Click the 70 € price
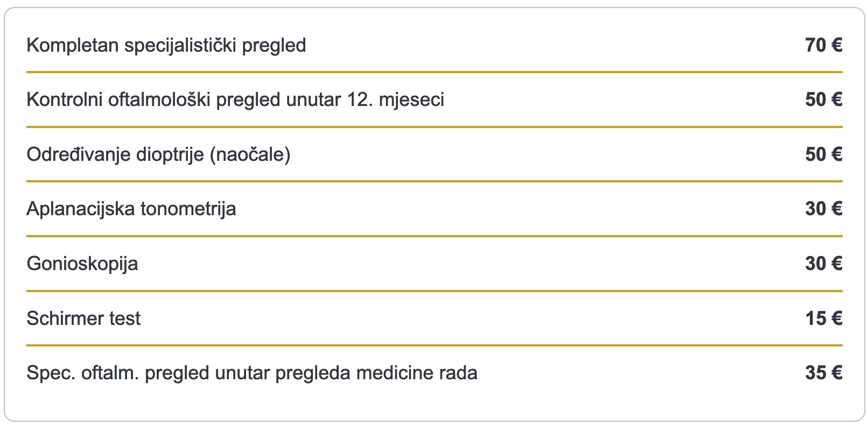The height and width of the screenshot is (425, 868). 823,45
